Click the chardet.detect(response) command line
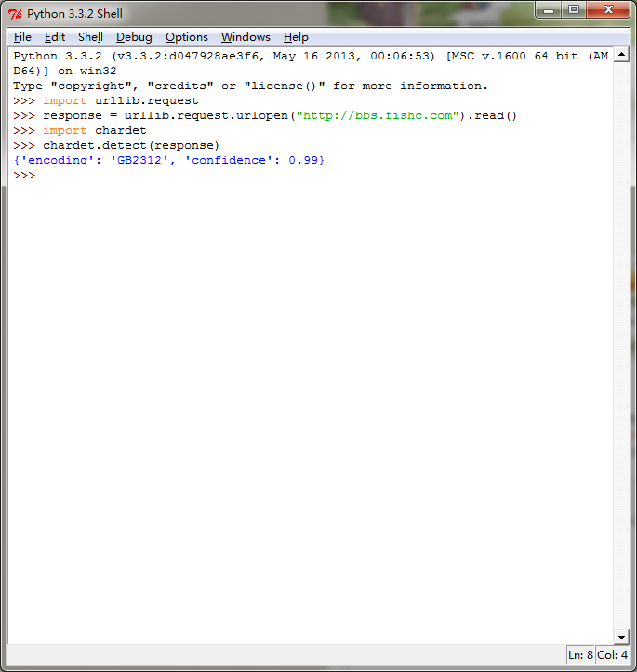This screenshot has height=672, width=637. tap(130, 146)
